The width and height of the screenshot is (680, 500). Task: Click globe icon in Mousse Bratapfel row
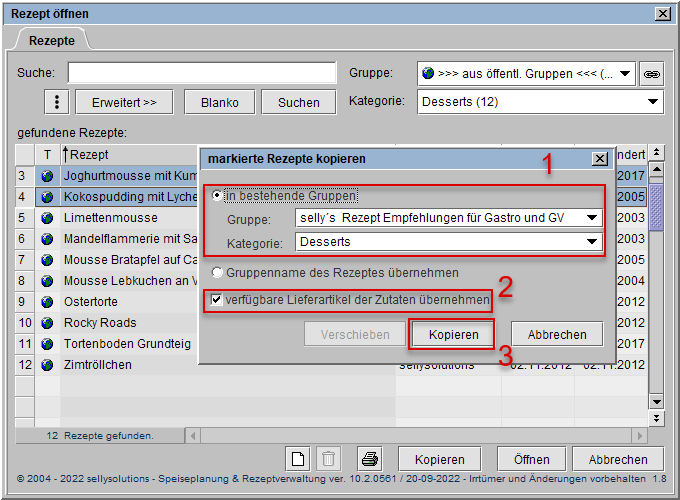click(47, 260)
